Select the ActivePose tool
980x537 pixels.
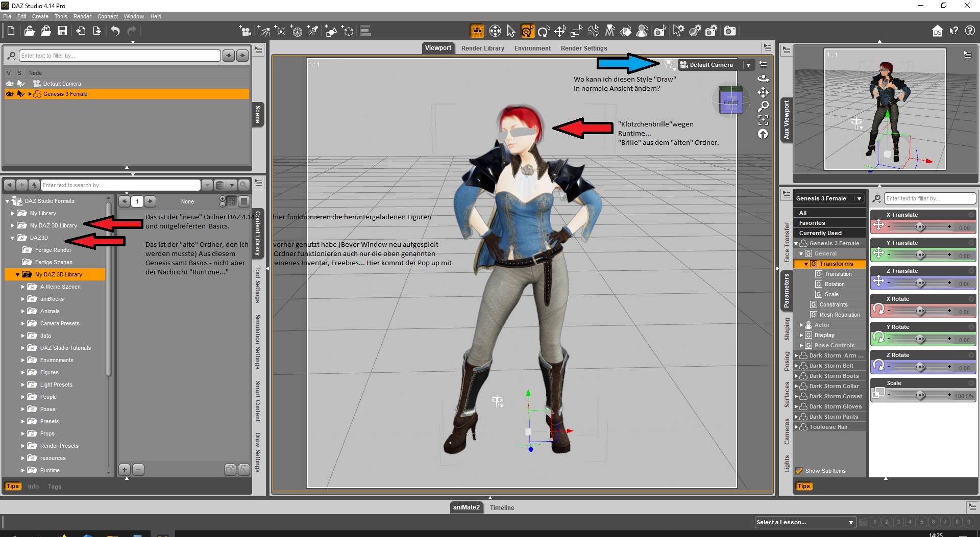[x=593, y=31]
